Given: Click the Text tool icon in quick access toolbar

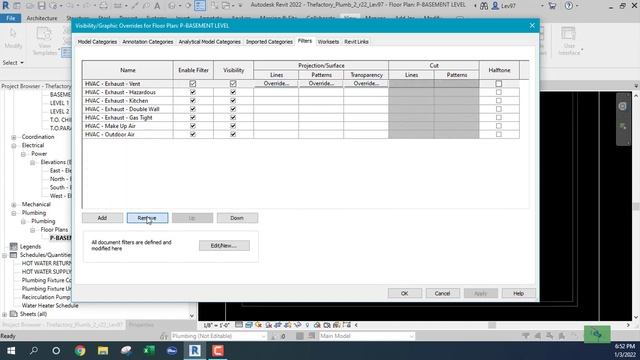Looking at the screenshot, I should 157,6.
